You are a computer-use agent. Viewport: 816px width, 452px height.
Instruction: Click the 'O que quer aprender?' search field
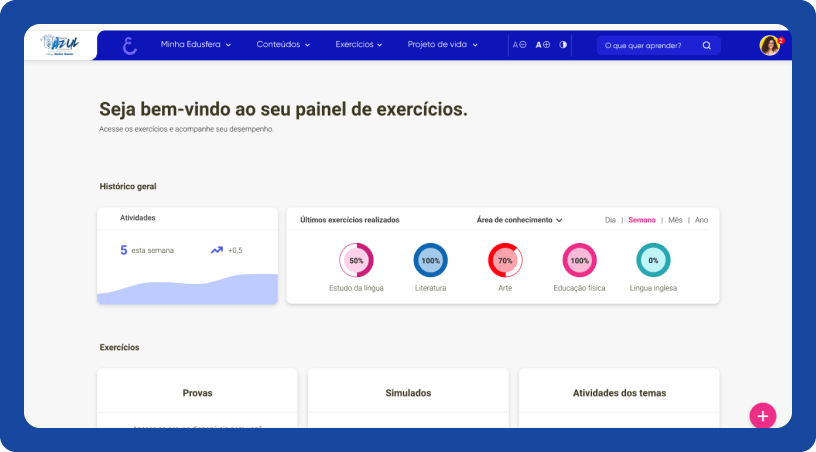pyautogui.click(x=645, y=45)
